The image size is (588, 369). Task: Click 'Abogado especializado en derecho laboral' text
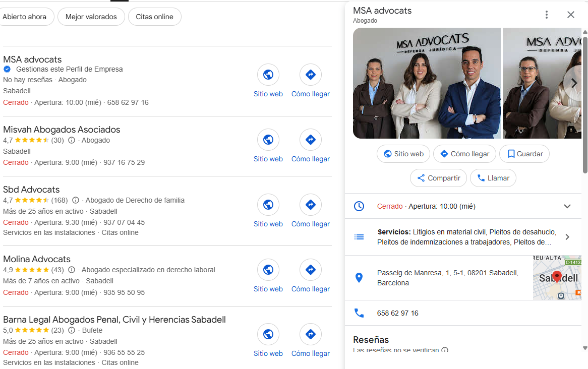click(148, 270)
